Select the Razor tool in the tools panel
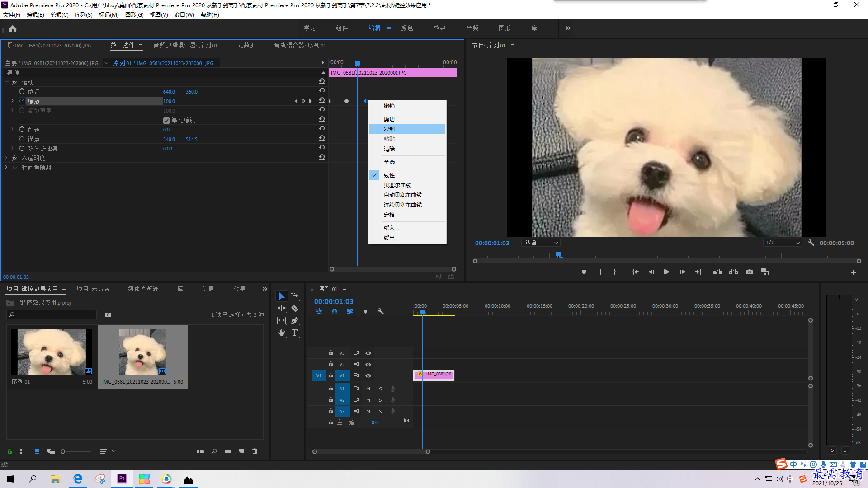The height and width of the screenshot is (488, 868). pos(295,308)
